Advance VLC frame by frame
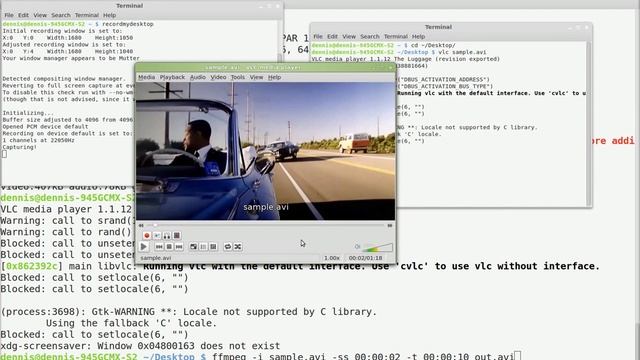Viewport: 640px width, 360px height. (177, 236)
